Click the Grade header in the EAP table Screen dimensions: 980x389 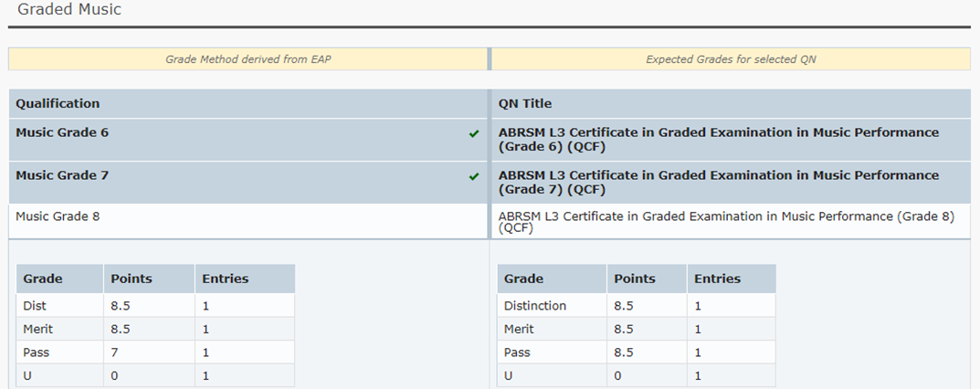(x=60, y=279)
